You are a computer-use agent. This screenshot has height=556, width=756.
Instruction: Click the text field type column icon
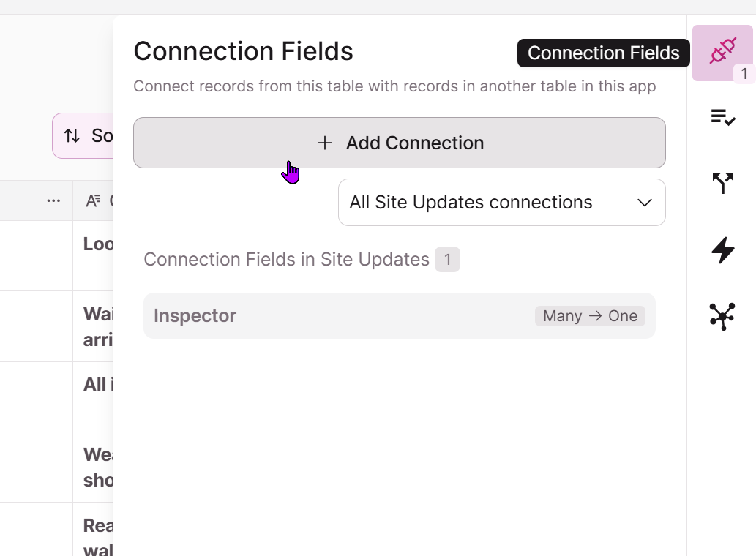93,201
